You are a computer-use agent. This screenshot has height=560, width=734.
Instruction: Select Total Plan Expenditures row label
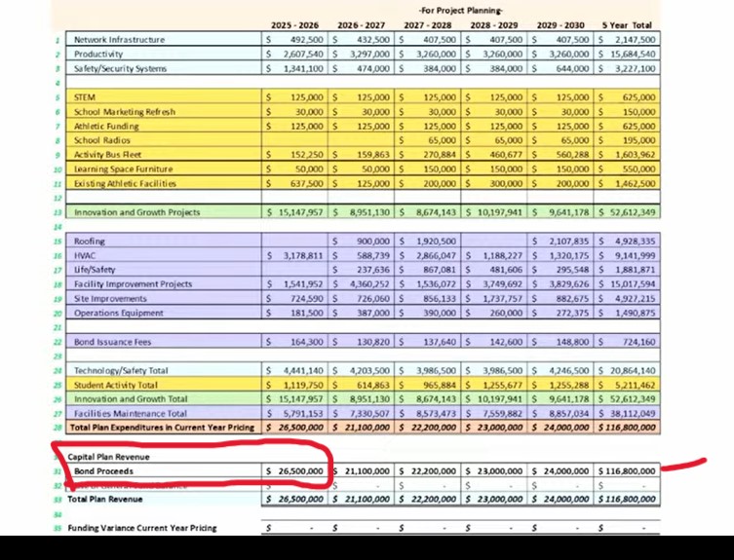click(x=162, y=428)
